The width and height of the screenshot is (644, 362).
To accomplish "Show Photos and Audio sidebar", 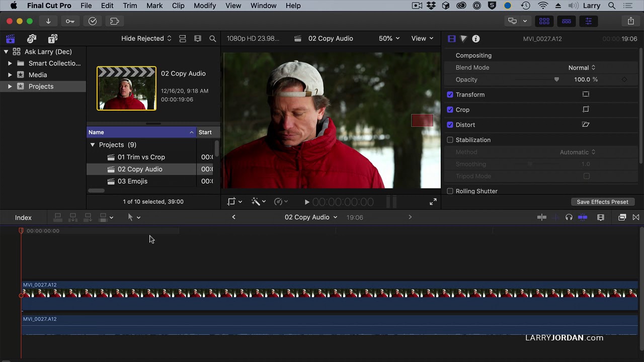I will point(32,39).
